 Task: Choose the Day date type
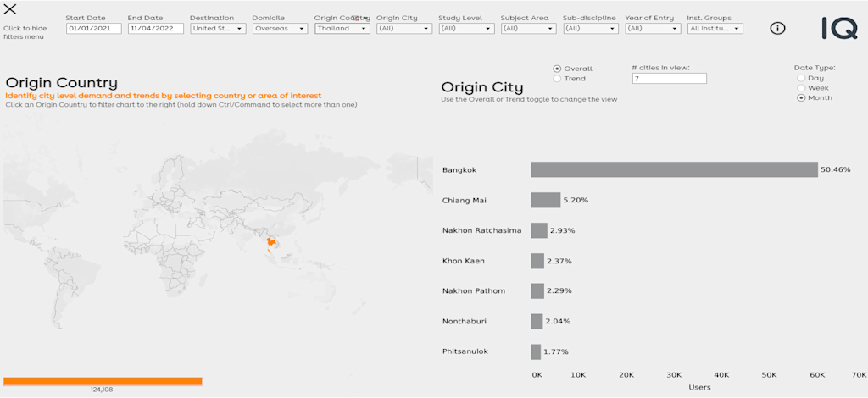(x=800, y=78)
